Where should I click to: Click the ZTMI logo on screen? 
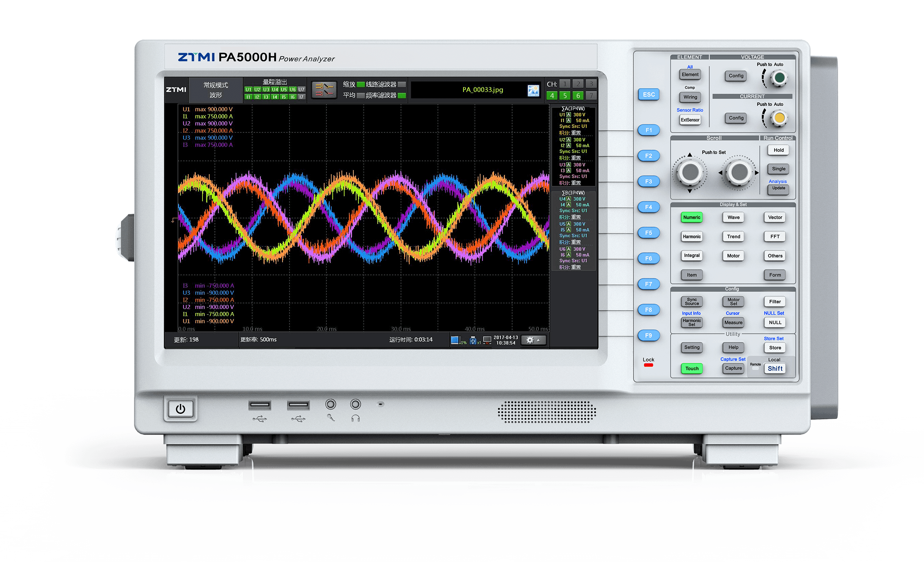(176, 90)
